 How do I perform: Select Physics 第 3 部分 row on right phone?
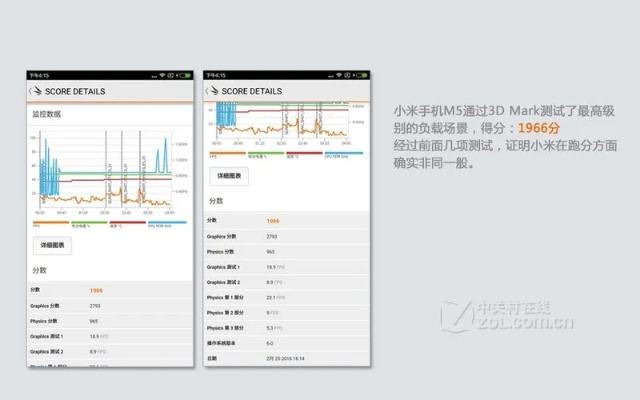287,328
